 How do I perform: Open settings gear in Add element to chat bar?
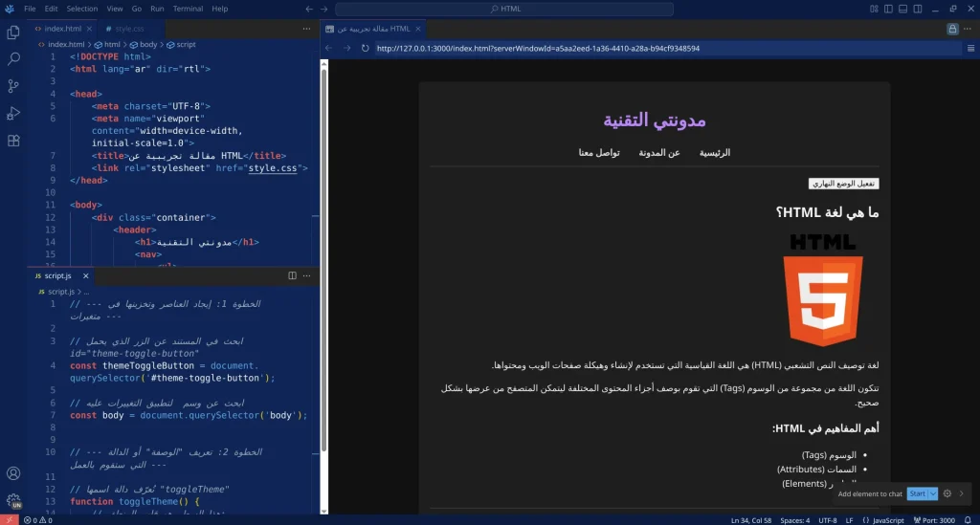(947, 493)
